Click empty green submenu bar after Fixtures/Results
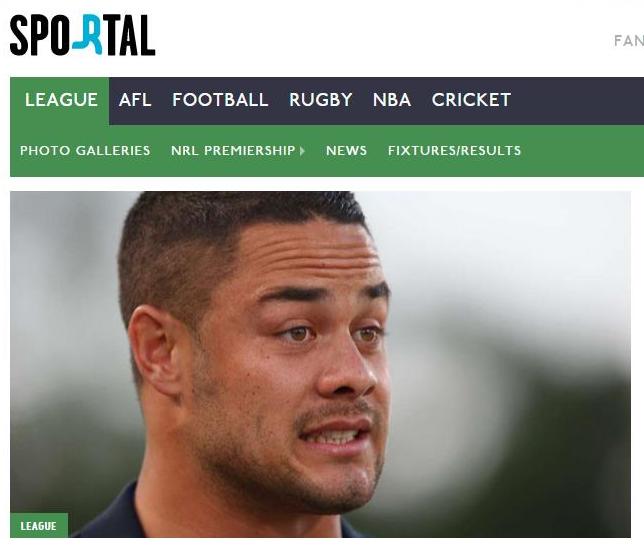This screenshot has height=551, width=644. 583,151
